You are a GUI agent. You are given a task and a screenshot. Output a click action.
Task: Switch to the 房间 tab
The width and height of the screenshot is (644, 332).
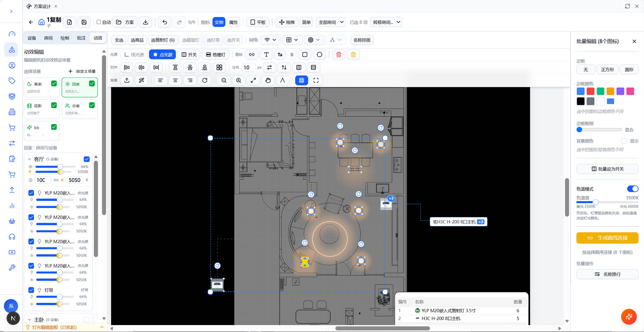[x=48, y=38]
